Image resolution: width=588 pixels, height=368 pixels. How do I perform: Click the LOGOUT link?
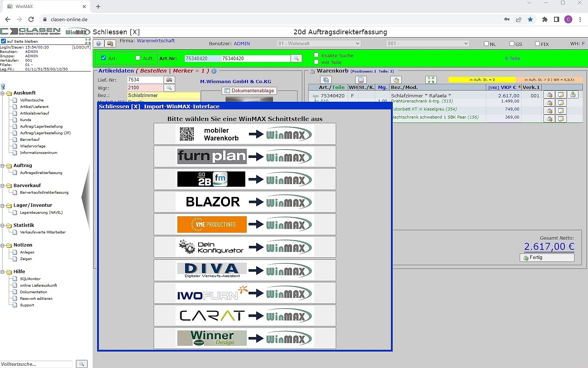click(81, 47)
